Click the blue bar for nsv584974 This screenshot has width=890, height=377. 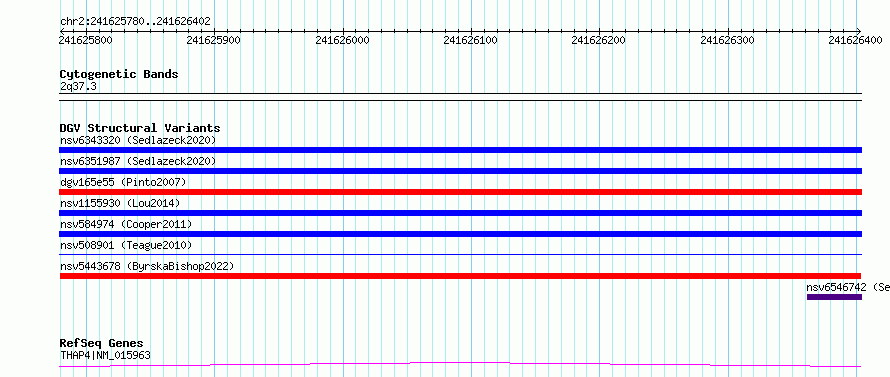(x=460, y=234)
